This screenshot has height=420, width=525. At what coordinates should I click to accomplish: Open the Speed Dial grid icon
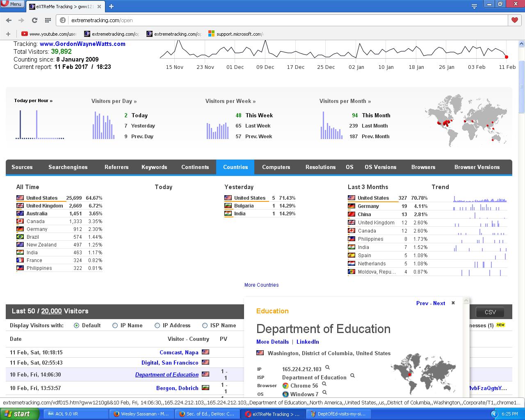pos(48,20)
